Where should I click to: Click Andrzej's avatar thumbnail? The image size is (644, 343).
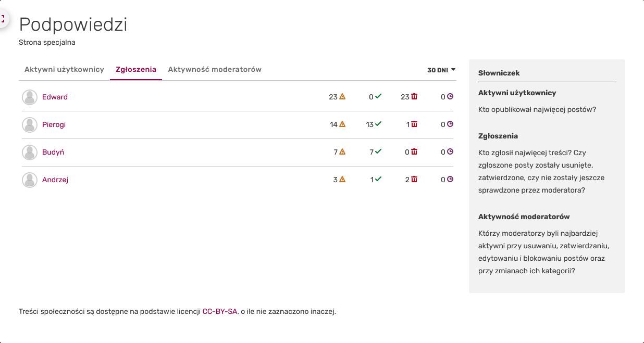tap(30, 180)
